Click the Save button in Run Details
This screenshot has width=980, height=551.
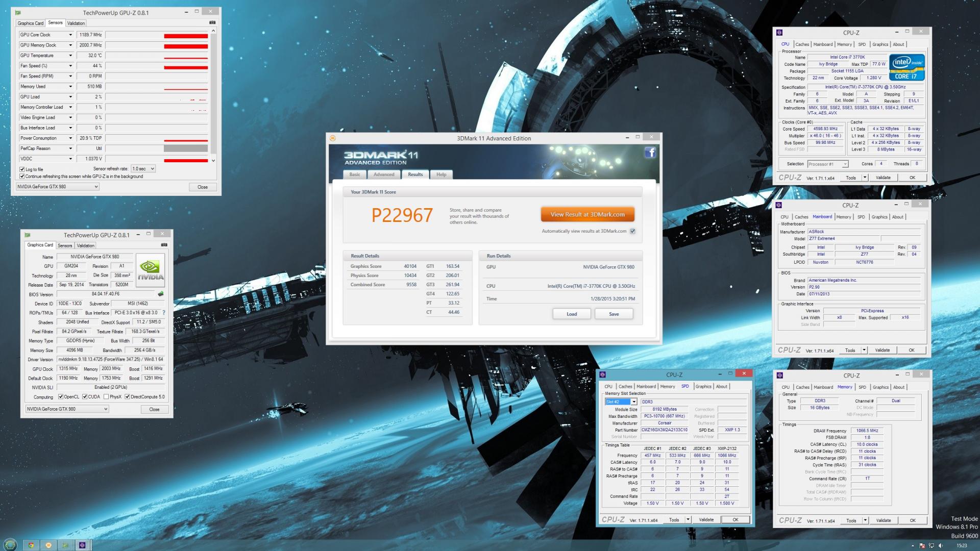614,314
